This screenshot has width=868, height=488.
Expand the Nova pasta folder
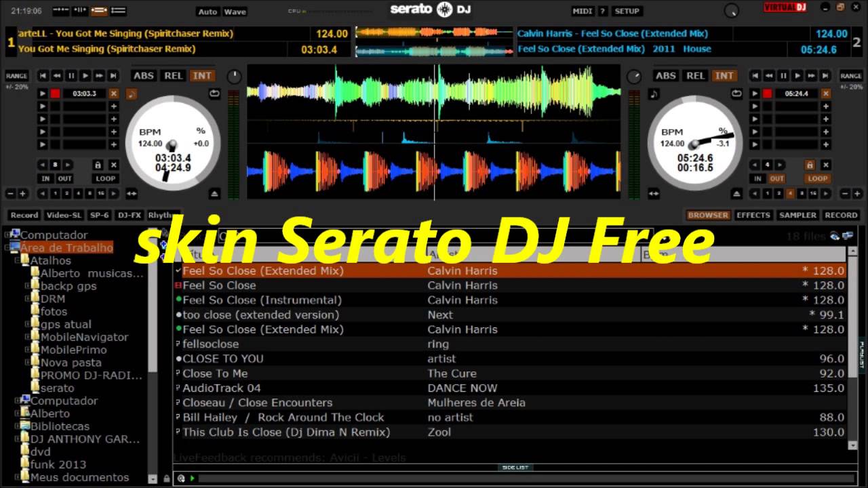27,363
